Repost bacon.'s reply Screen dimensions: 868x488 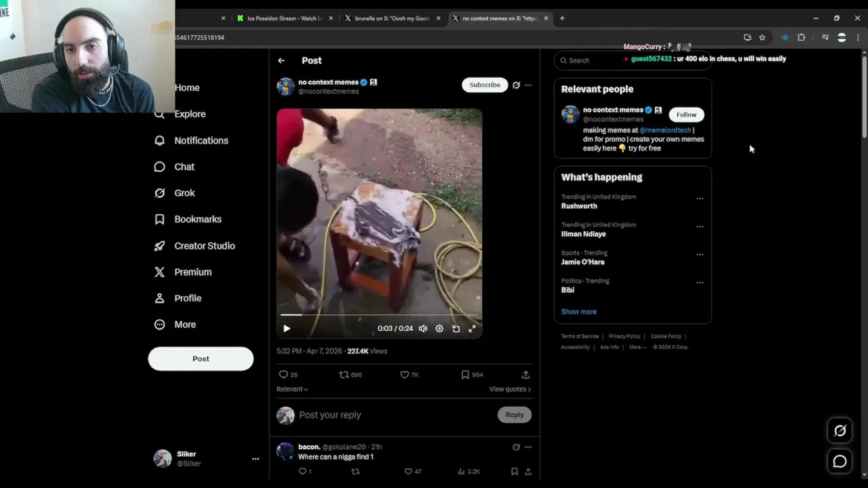point(355,471)
